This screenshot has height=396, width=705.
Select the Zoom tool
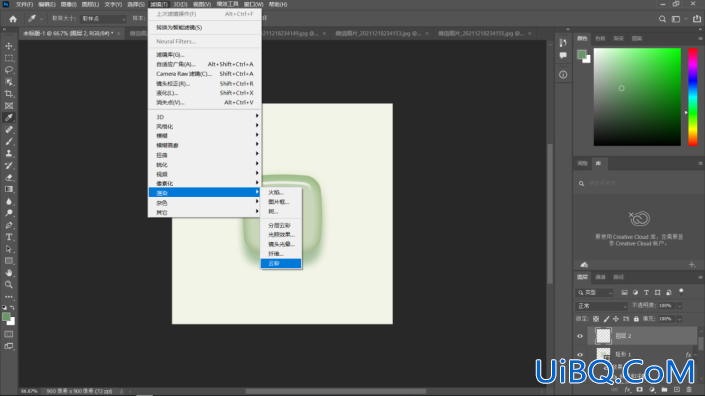pyautogui.click(x=9, y=285)
